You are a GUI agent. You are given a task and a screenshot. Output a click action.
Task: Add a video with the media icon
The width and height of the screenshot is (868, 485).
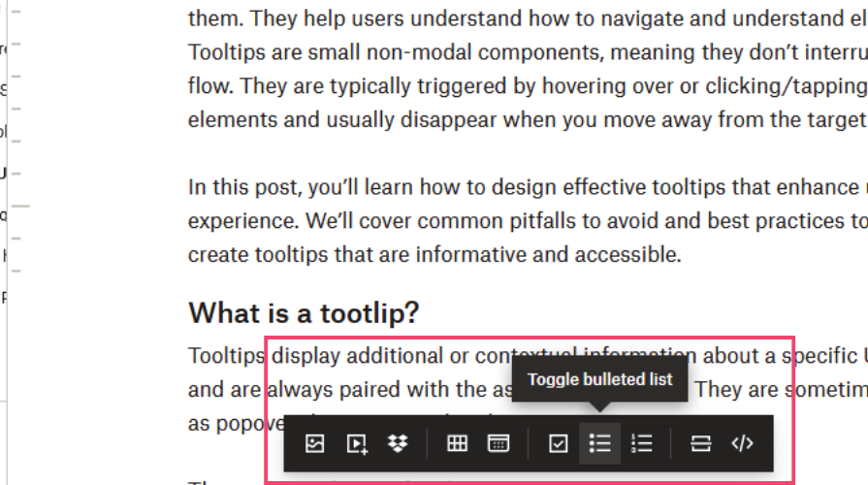[357, 443]
